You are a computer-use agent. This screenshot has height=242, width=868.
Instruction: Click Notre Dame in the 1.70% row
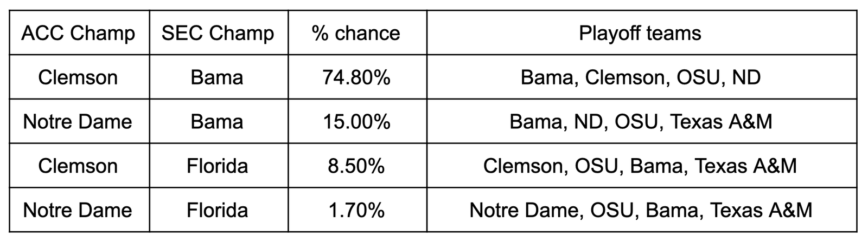click(78, 211)
